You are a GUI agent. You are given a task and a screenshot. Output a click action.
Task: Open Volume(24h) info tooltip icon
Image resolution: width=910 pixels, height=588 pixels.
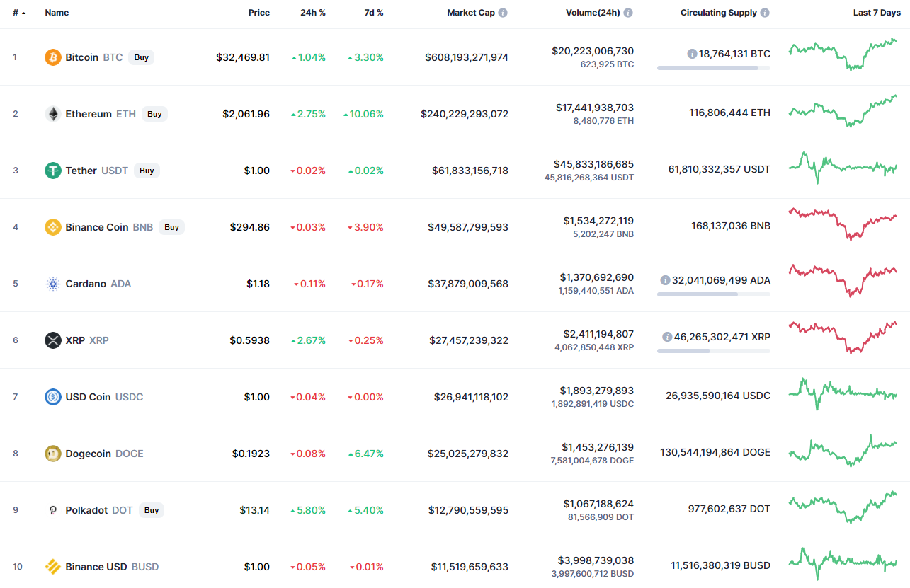pos(628,13)
